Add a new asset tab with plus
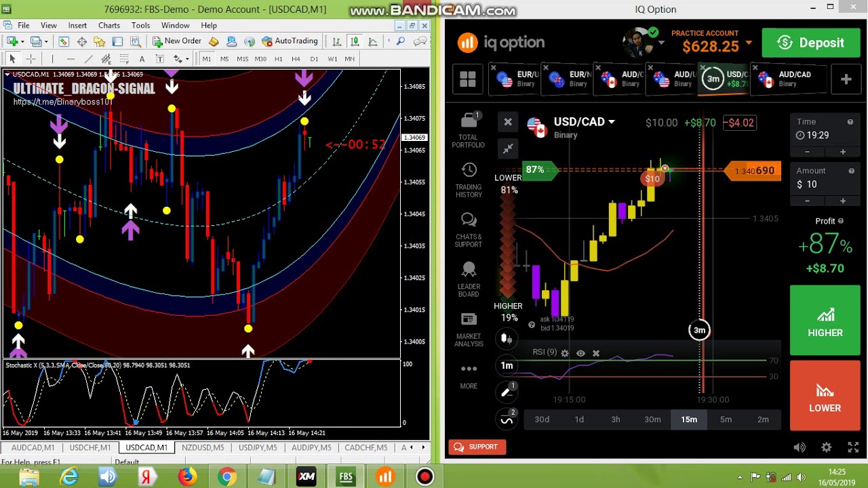The image size is (868, 488). 846,79
